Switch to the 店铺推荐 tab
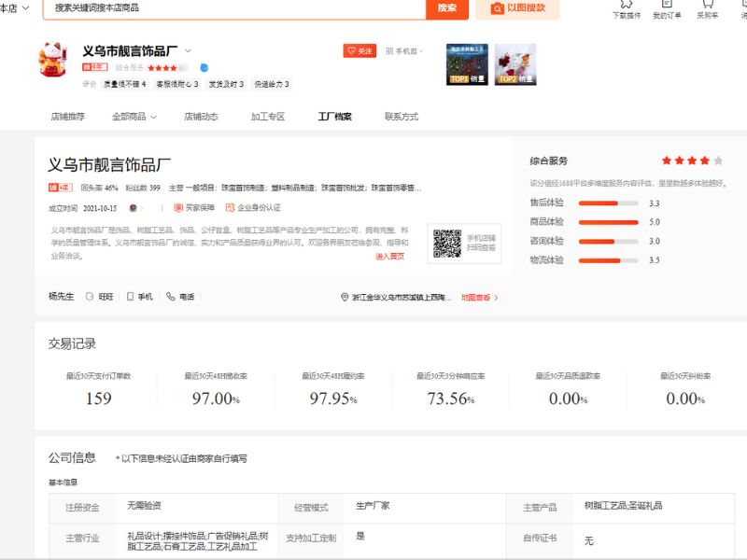This screenshot has width=747, height=560. pos(67,117)
